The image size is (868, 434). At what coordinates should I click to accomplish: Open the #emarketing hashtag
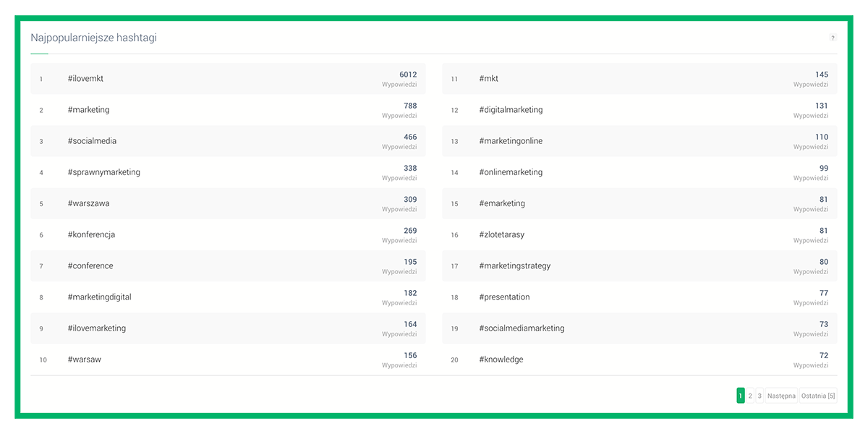click(x=502, y=203)
